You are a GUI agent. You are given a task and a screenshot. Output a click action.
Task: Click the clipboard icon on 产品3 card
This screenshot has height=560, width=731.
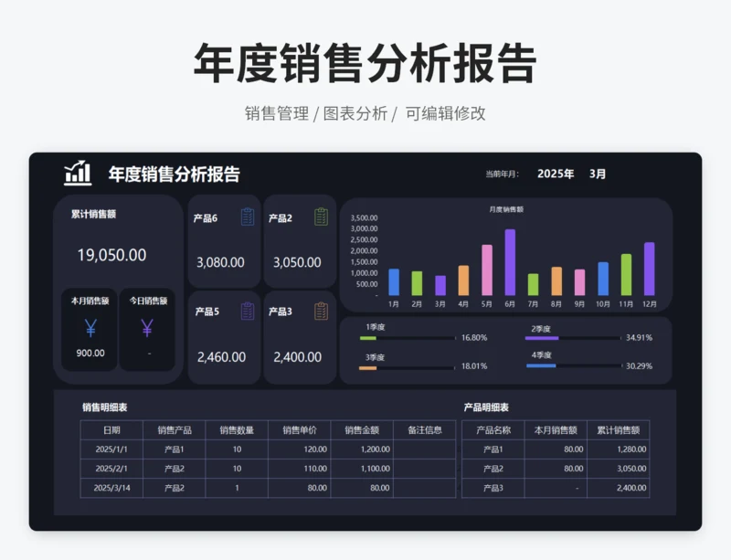tap(322, 311)
